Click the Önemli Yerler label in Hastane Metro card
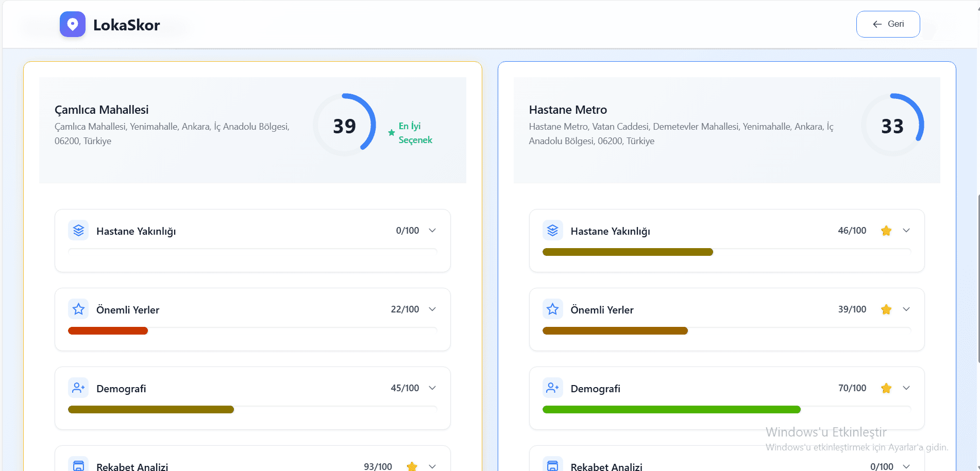The width and height of the screenshot is (980, 471). 602,310
